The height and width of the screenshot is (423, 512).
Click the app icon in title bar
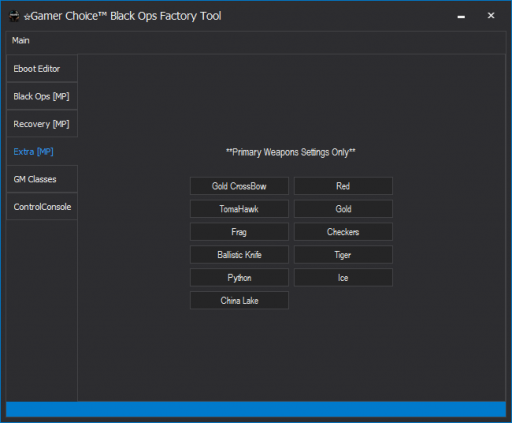tap(14, 16)
